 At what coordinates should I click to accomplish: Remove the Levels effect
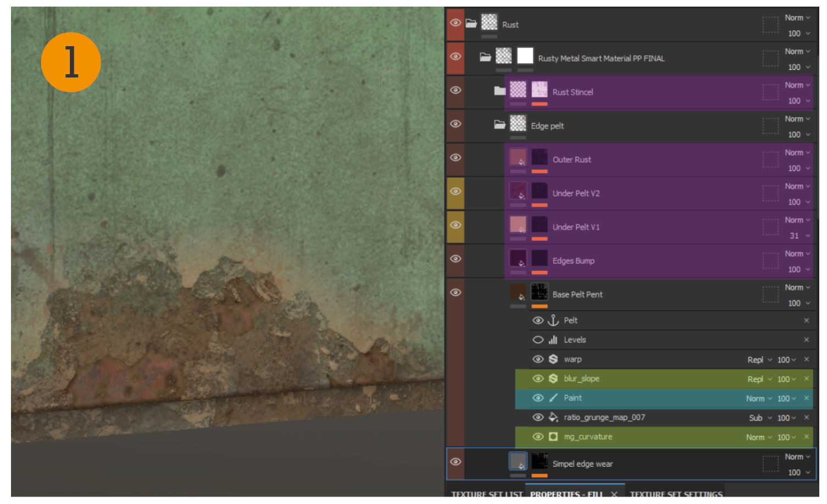[806, 340]
